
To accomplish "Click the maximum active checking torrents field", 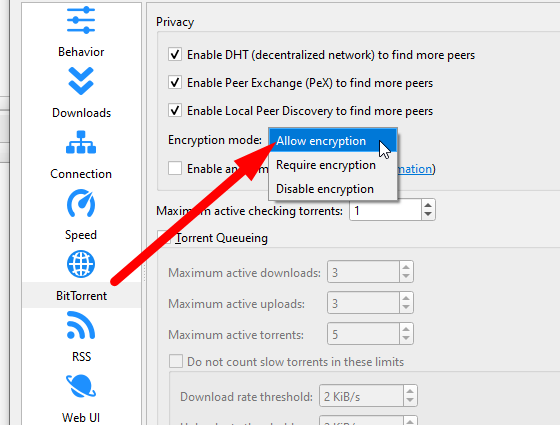I will click(386, 210).
